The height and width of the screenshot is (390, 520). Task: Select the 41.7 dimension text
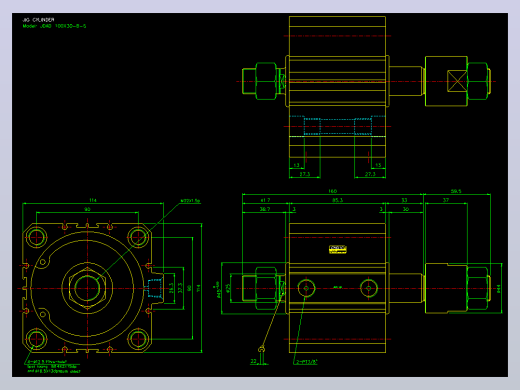[265, 200]
